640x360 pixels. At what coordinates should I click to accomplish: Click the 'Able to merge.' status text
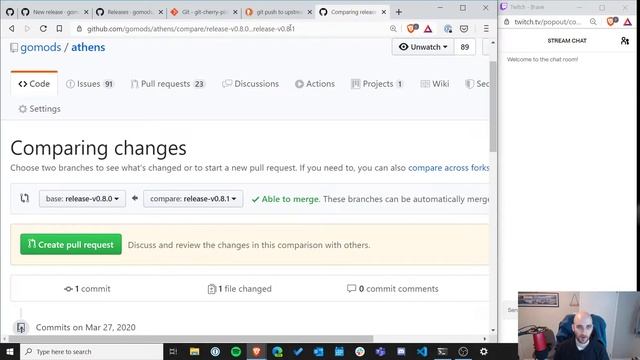click(x=290, y=199)
